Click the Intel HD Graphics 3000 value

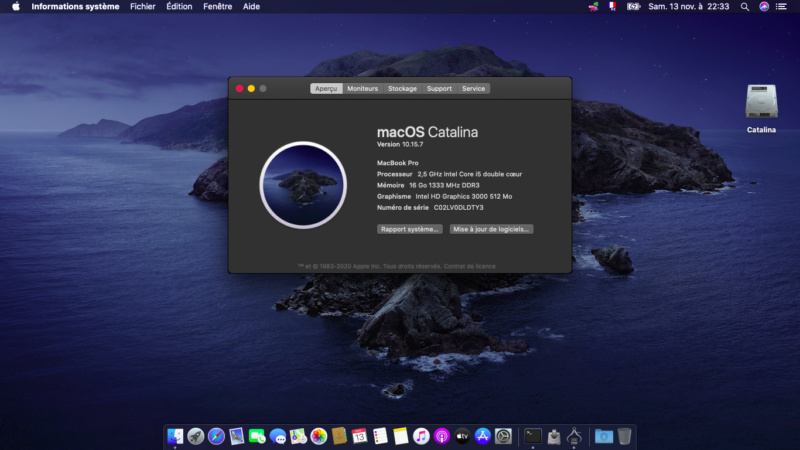pos(464,196)
